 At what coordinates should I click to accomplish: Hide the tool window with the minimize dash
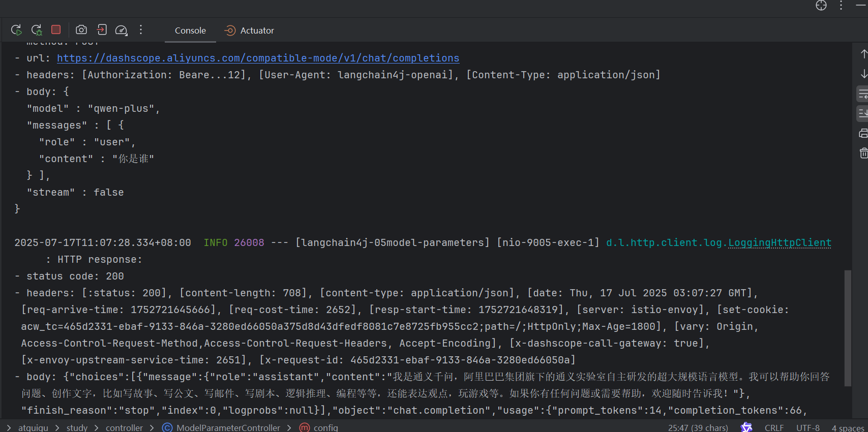click(x=860, y=6)
